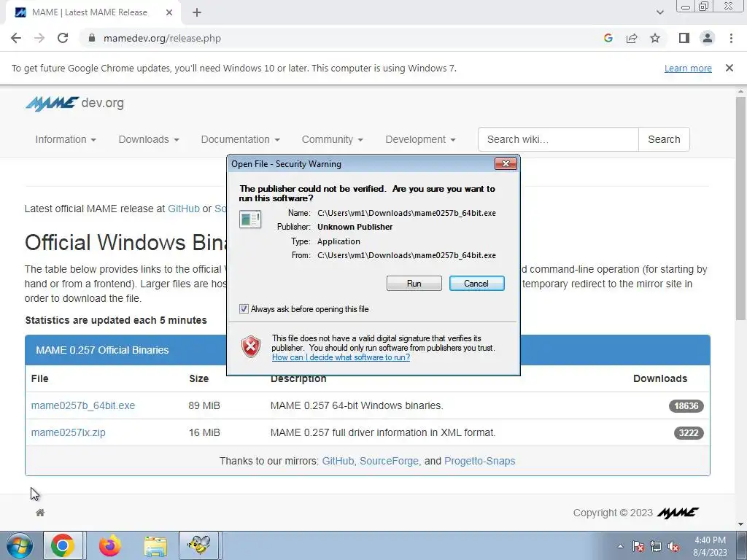Viewport: 747px width, 560px height.
Task: Open the GitHub release link in page text
Action: click(x=183, y=209)
